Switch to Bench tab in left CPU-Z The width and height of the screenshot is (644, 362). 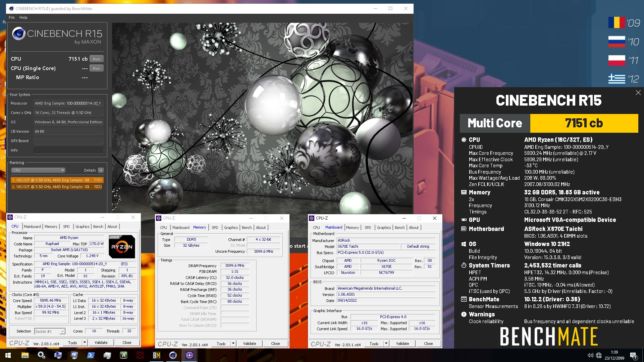click(x=98, y=227)
